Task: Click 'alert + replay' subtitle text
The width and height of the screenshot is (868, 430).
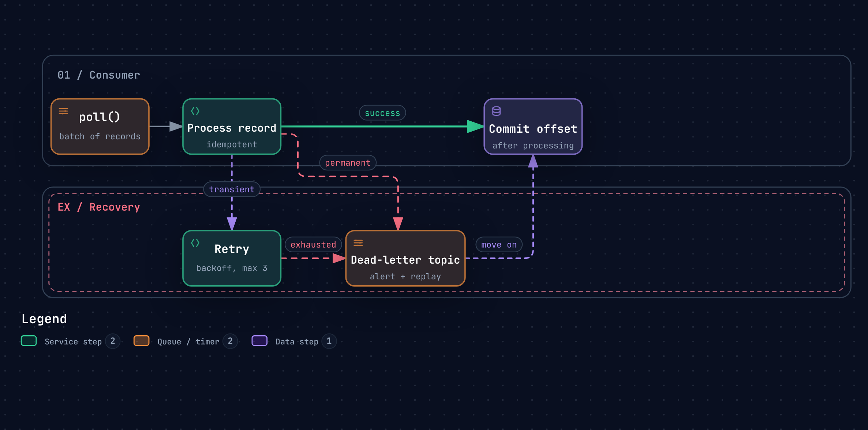Action: tap(405, 276)
